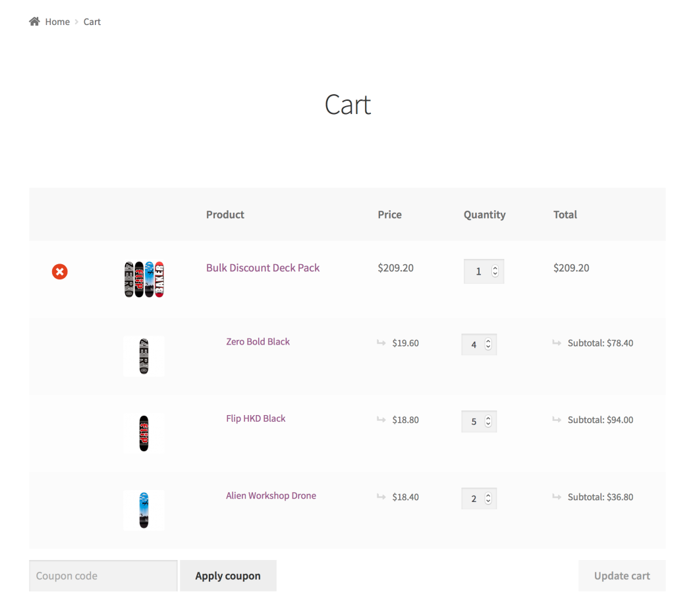Screen dimensions: 695x616
Task: View the Alien Workshop Drone product image
Action: [144, 510]
